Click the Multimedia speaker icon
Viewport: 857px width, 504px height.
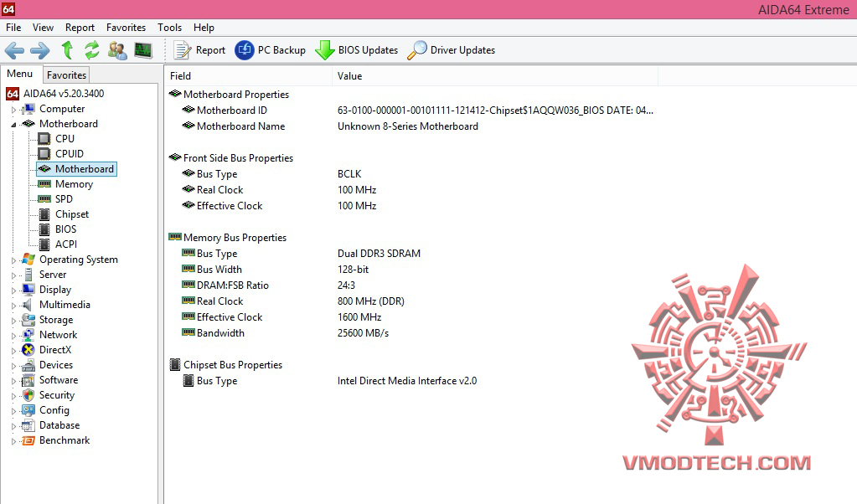coord(28,305)
